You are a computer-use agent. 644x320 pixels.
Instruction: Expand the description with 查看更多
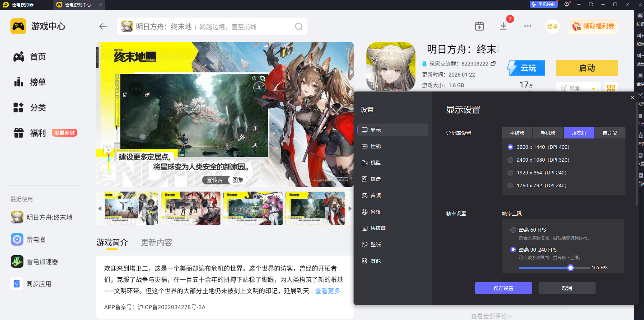coord(328,291)
